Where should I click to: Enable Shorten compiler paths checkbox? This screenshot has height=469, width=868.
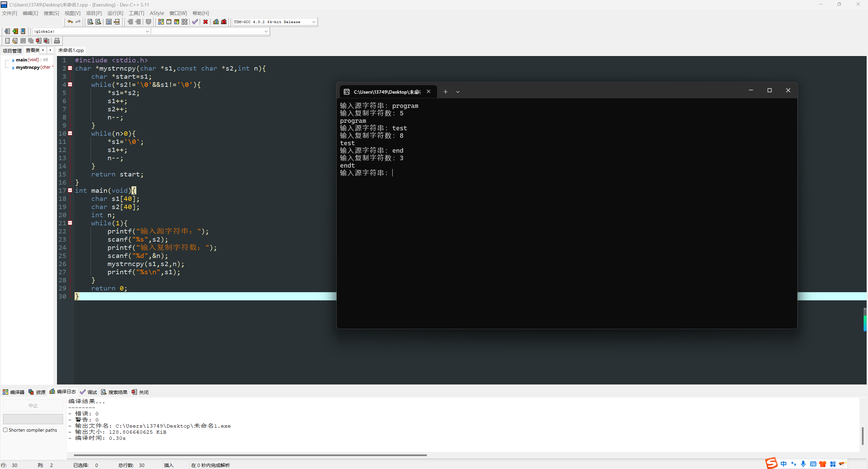point(5,430)
